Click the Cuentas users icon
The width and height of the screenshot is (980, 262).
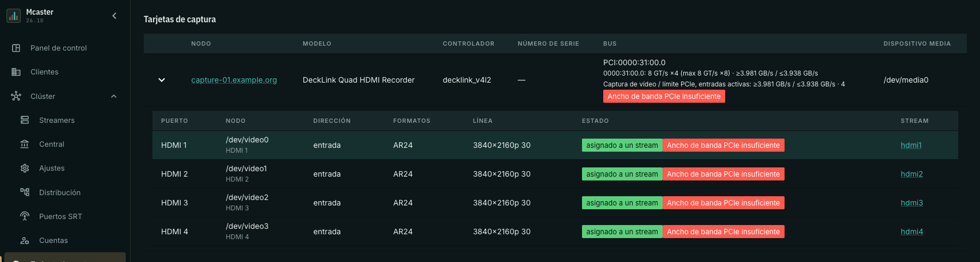(x=24, y=240)
